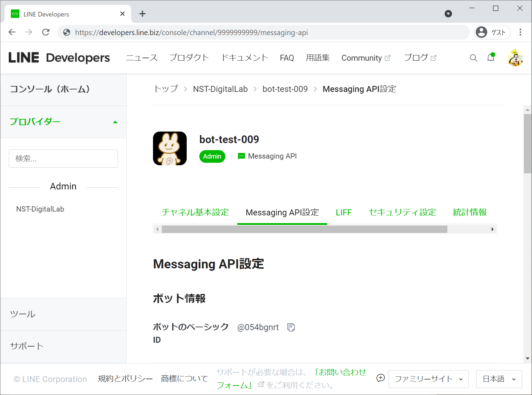Image resolution: width=532 pixels, height=395 pixels.
Task: Open 商標について in the footer
Action: (x=185, y=379)
